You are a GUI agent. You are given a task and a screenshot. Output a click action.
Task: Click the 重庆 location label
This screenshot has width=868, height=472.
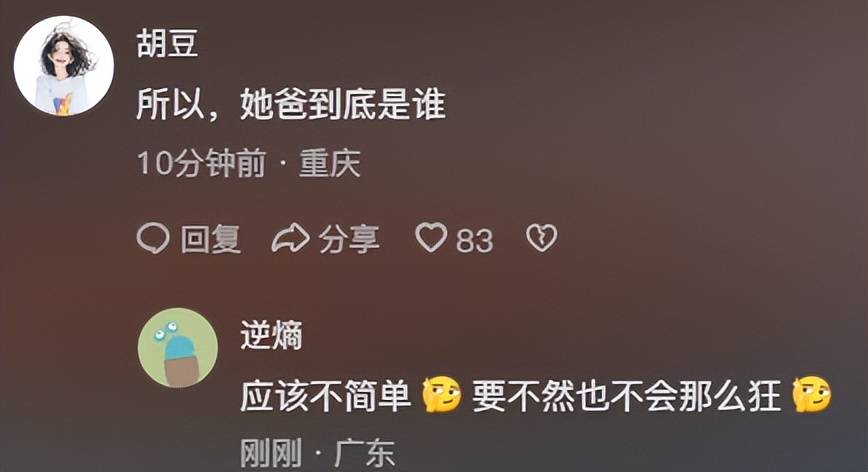click(x=330, y=163)
